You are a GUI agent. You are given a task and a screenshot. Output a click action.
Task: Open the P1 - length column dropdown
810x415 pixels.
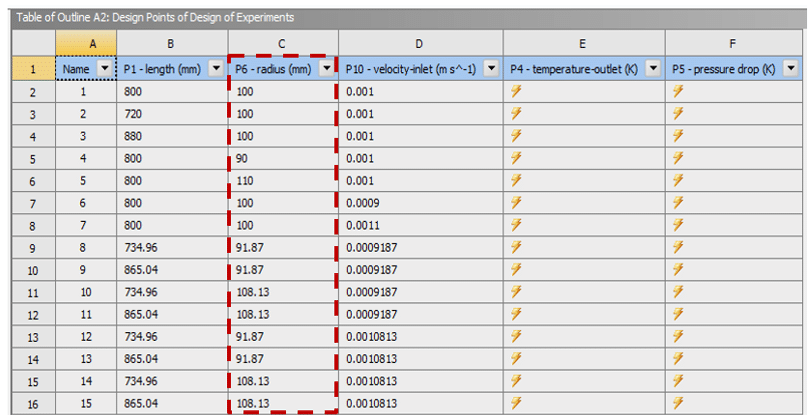point(216,69)
